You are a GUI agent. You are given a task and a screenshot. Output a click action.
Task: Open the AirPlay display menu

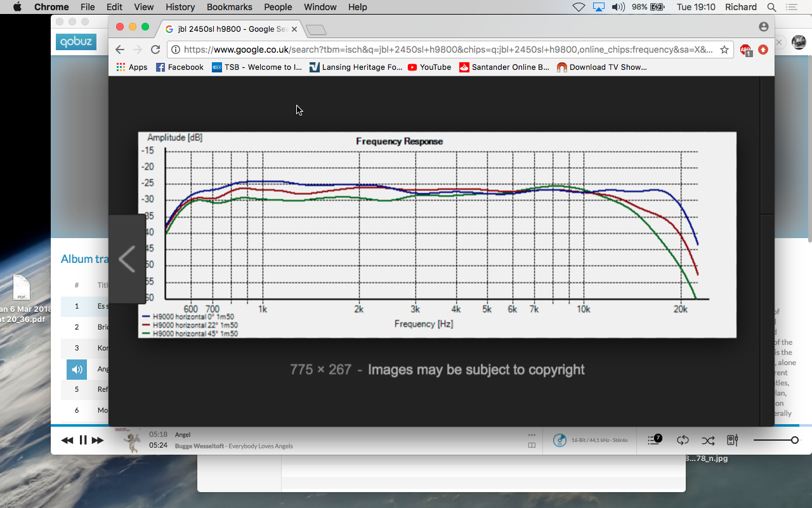(x=599, y=7)
